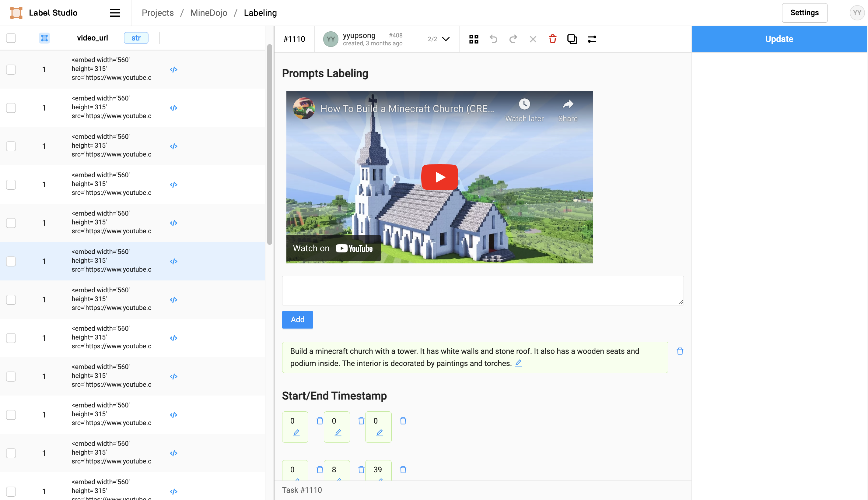The height and width of the screenshot is (500, 868).
Task: Click the blue grid icon in table header
Action: (x=44, y=38)
